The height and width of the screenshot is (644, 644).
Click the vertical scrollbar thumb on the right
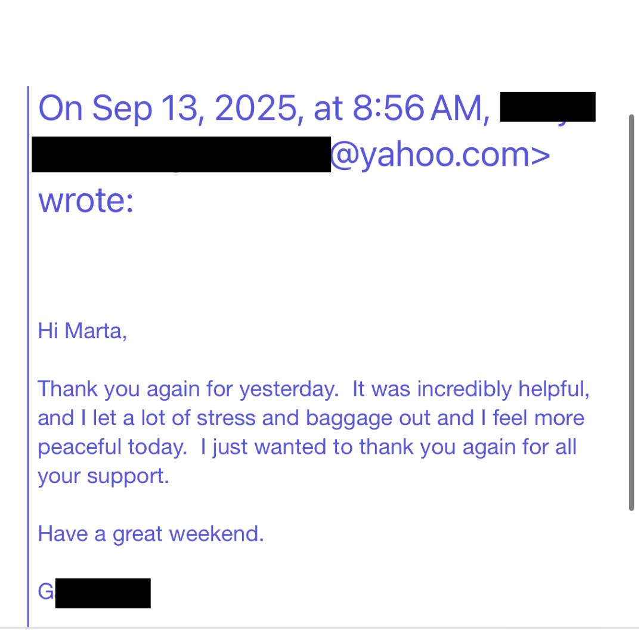(x=631, y=312)
